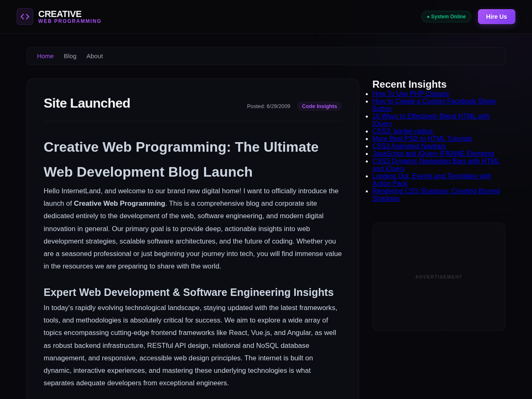The image size is (532, 399).
Task: Open How To Use PHP Classes link
Action: tap(411, 94)
